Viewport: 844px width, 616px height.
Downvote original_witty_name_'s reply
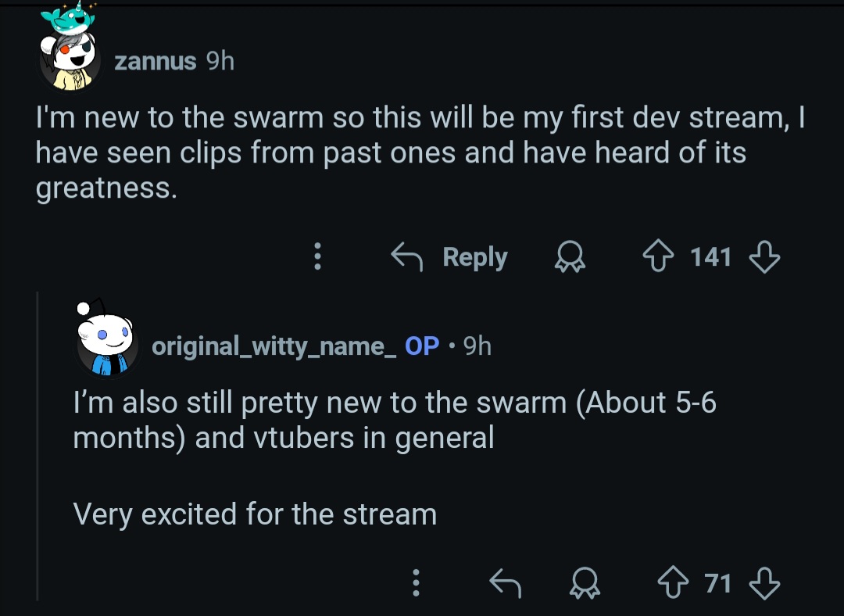point(764,583)
